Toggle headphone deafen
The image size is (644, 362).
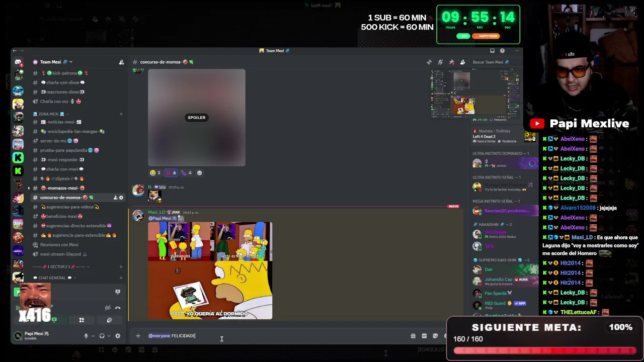(102, 336)
